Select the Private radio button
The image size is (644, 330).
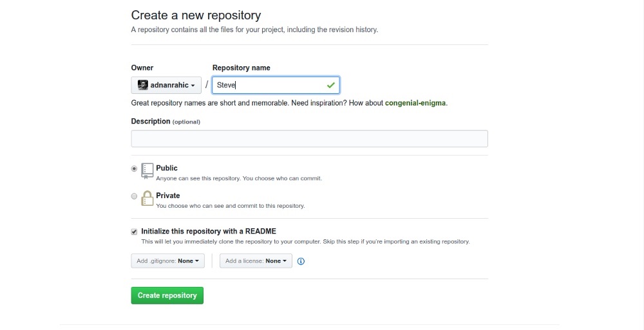pos(134,196)
